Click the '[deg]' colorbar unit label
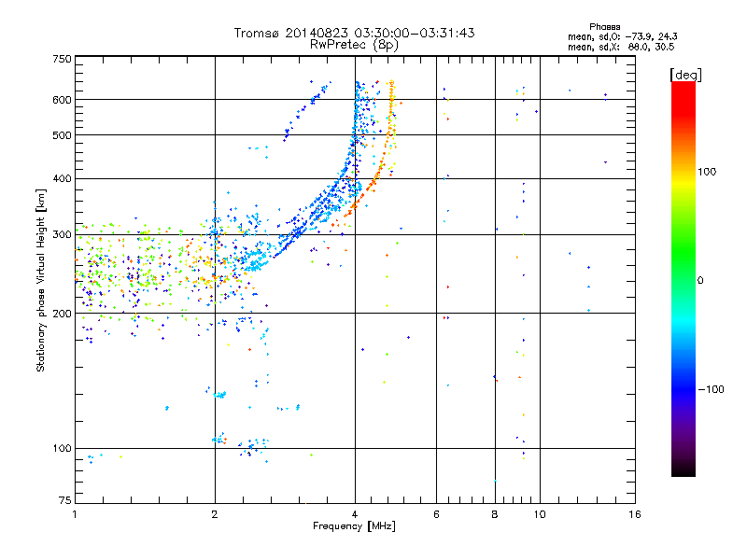The image size is (747, 560). coord(685,75)
